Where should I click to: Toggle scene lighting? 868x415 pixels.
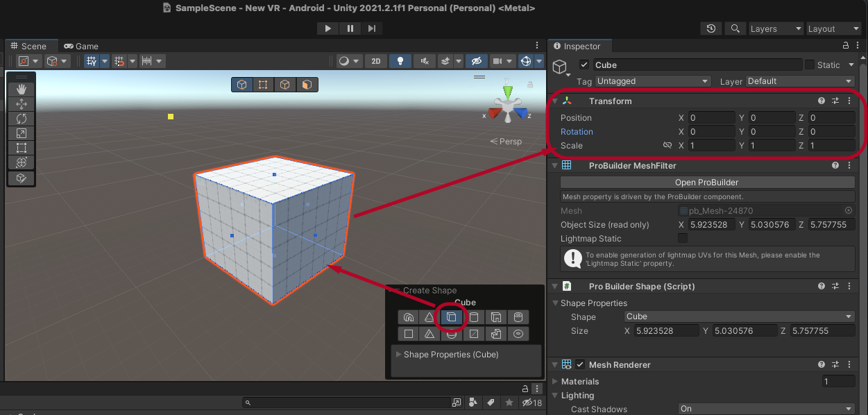pyautogui.click(x=400, y=61)
